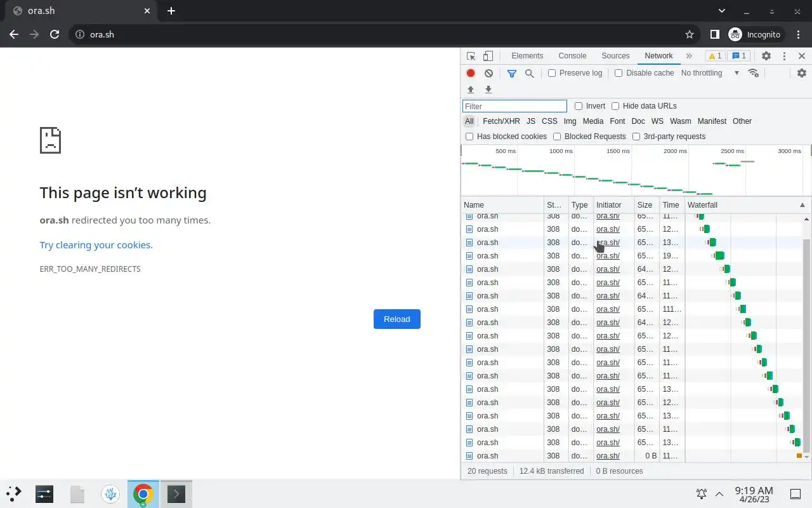Open tab search dropdown arrow
Viewport: 812px width, 508px height.
(x=721, y=11)
